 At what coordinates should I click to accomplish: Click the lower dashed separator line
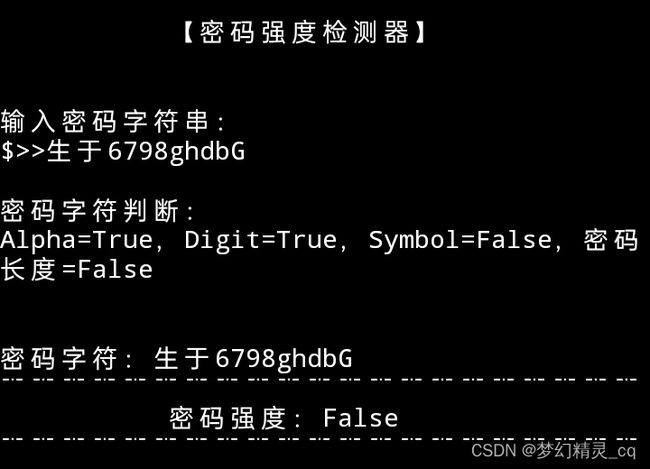tap(319, 438)
